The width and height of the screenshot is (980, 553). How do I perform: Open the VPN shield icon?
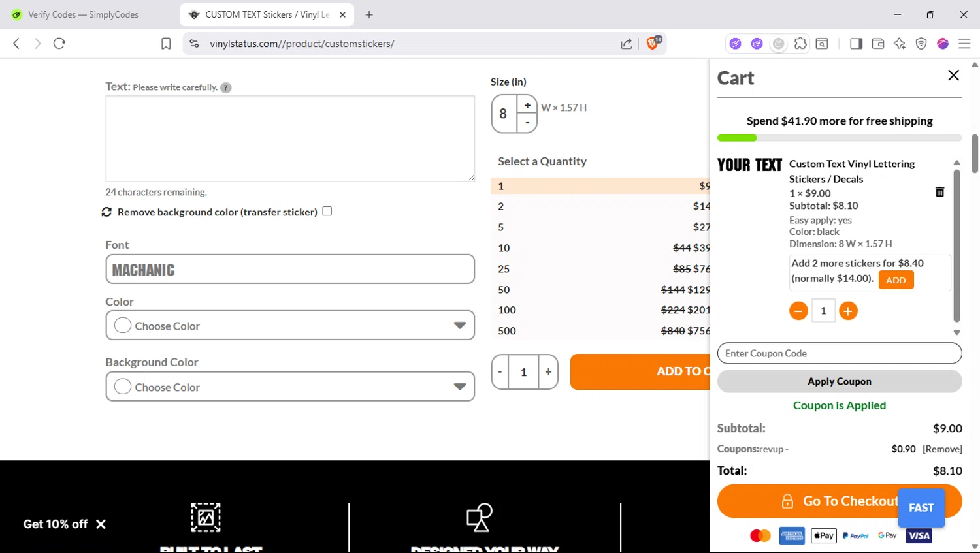[x=921, y=44]
